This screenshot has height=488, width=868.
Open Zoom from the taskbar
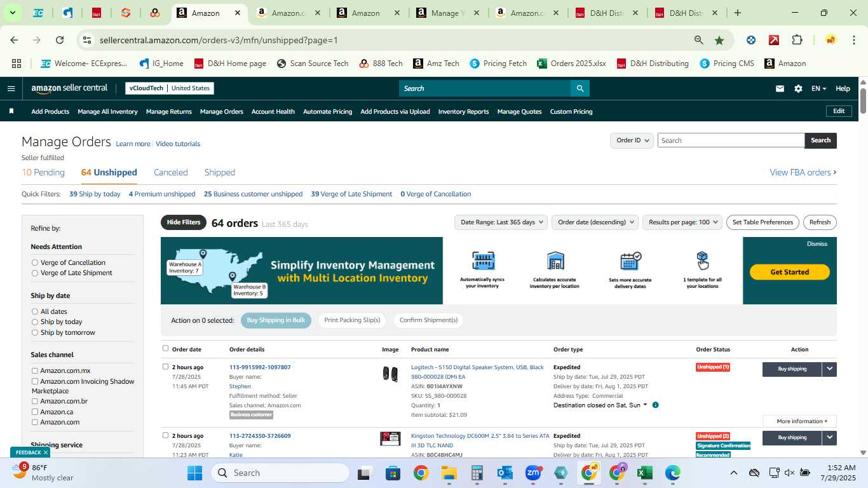(532, 473)
